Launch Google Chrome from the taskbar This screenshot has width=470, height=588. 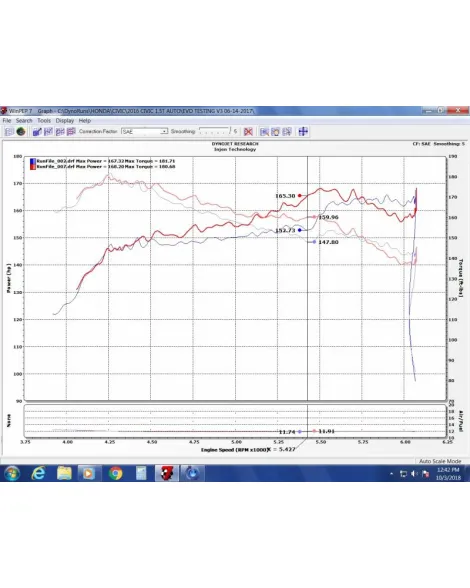[116, 473]
